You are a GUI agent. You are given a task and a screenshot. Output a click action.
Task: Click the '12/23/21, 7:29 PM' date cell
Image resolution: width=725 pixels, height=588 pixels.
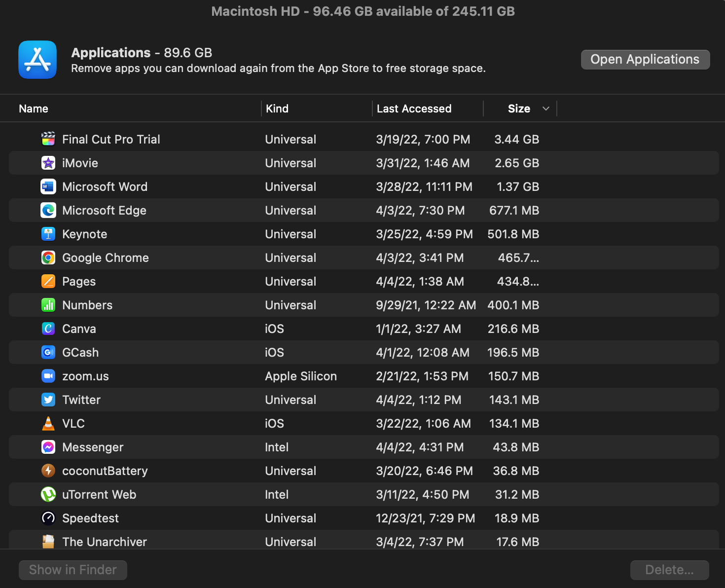426,518
